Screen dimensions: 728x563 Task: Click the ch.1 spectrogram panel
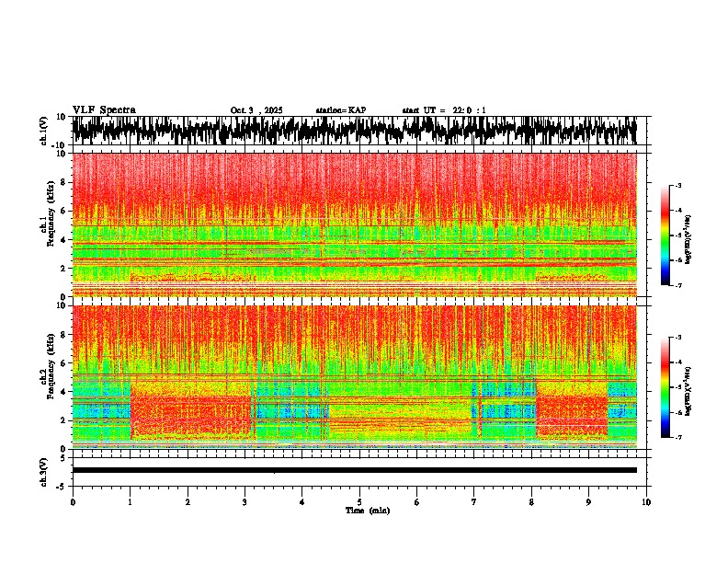(x=354, y=224)
